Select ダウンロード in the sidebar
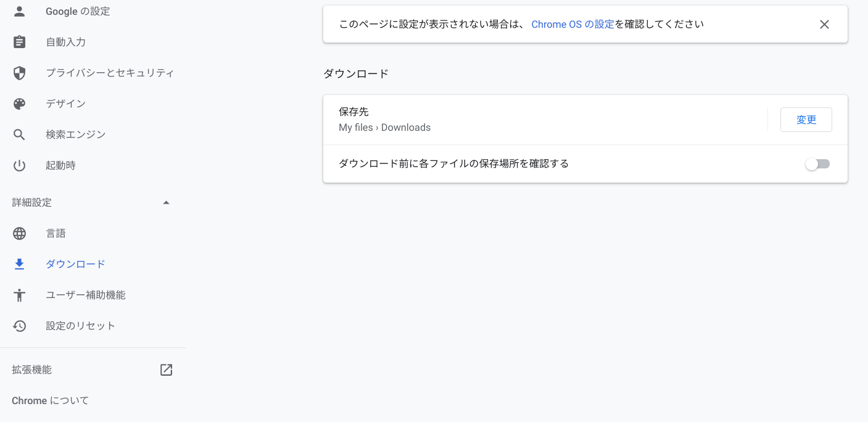This screenshot has height=422, width=868. pyautogui.click(x=76, y=264)
